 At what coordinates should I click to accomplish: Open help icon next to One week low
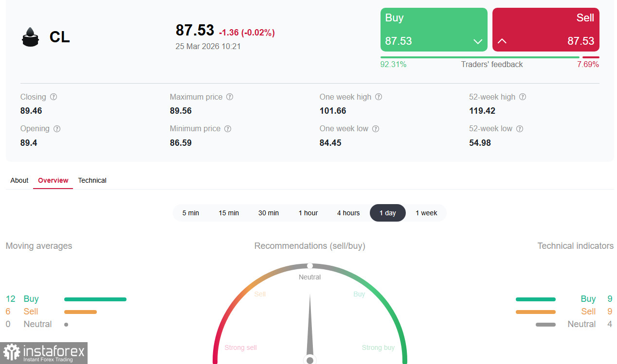point(376,129)
